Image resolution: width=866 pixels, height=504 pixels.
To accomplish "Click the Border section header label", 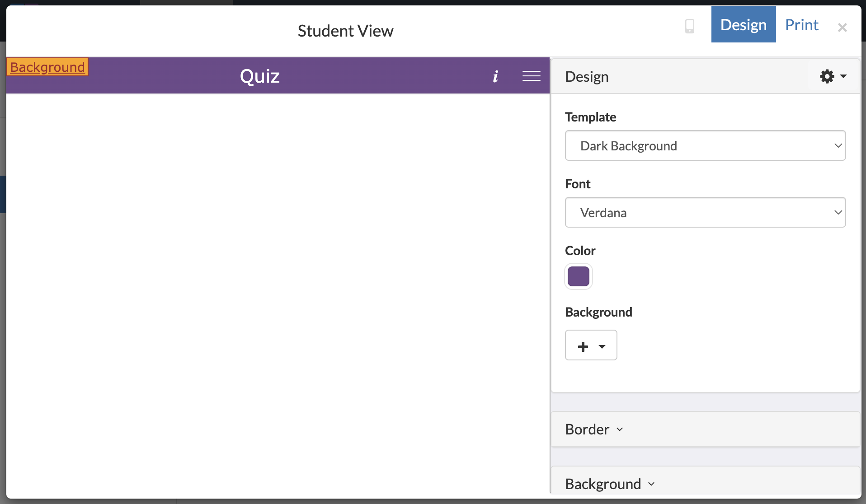I will 586,429.
